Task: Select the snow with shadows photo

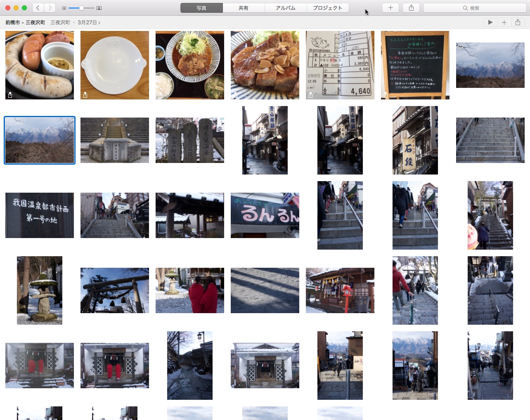Action: [265, 290]
